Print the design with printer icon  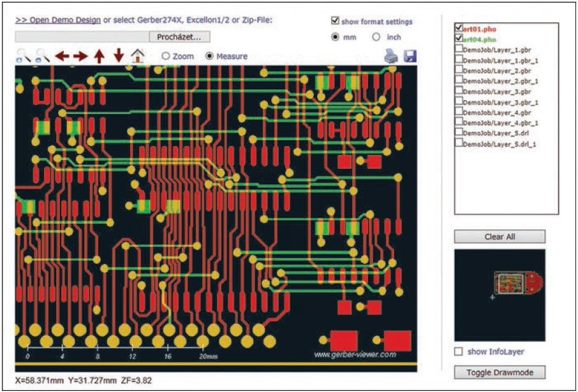391,56
